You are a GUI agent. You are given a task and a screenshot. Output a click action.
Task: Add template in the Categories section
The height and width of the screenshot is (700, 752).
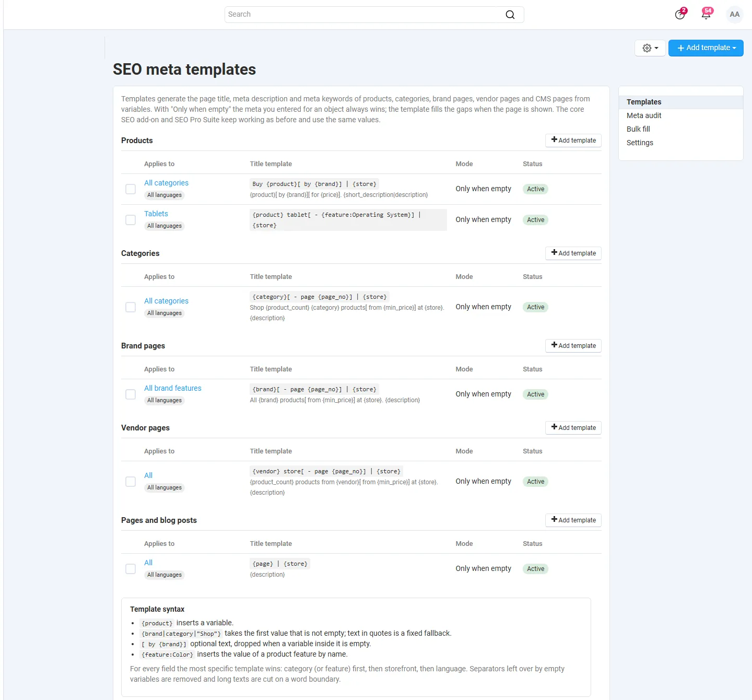[x=573, y=253]
